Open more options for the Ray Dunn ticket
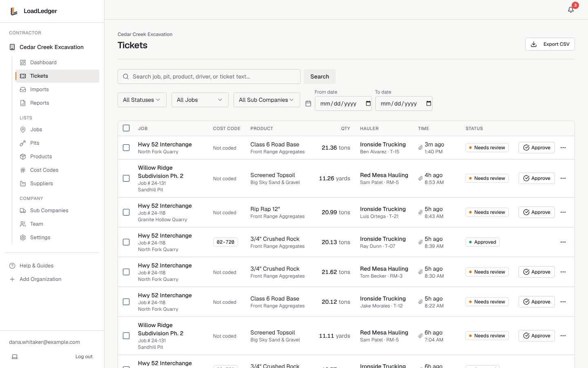Image resolution: width=588 pixels, height=368 pixels. click(563, 242)
